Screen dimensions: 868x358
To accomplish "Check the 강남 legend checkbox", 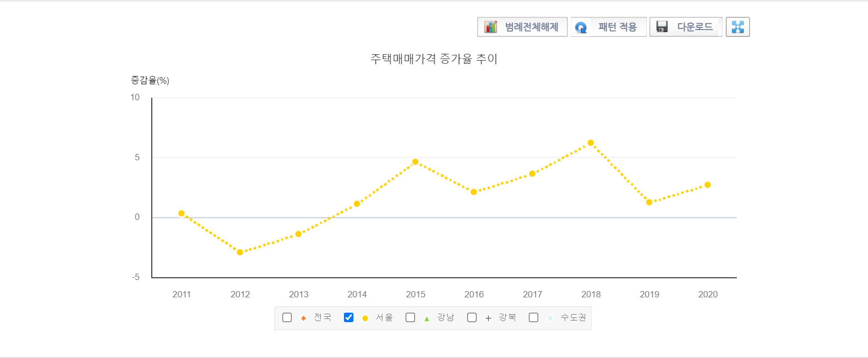I will click(410, 317).
